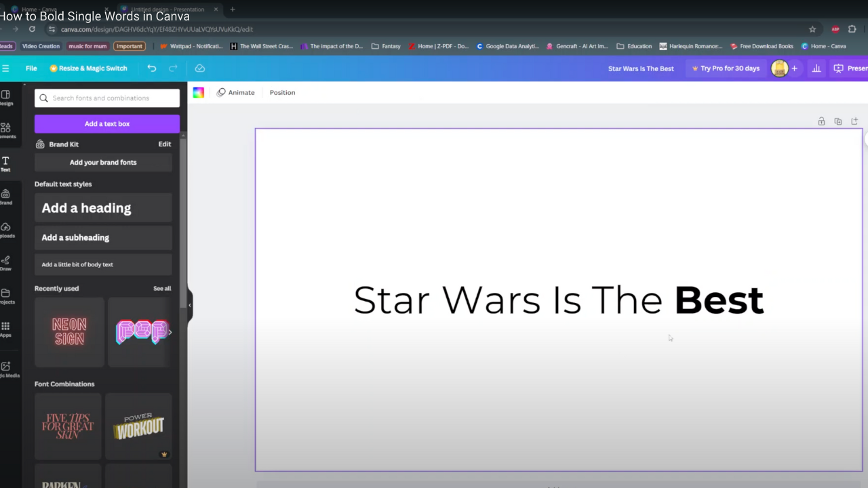Screen dimensions: 868x488
Task: Choose Power Workout font combination
Action: coord(138,427)
